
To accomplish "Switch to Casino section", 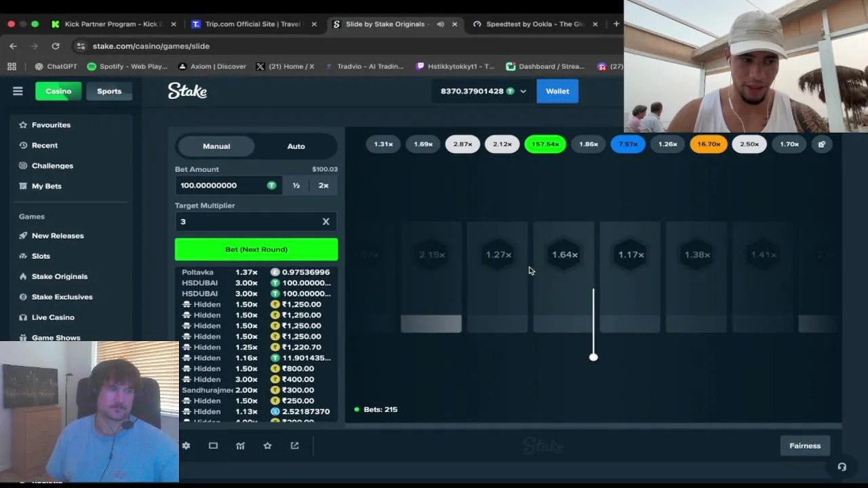I will coord(58,91).
